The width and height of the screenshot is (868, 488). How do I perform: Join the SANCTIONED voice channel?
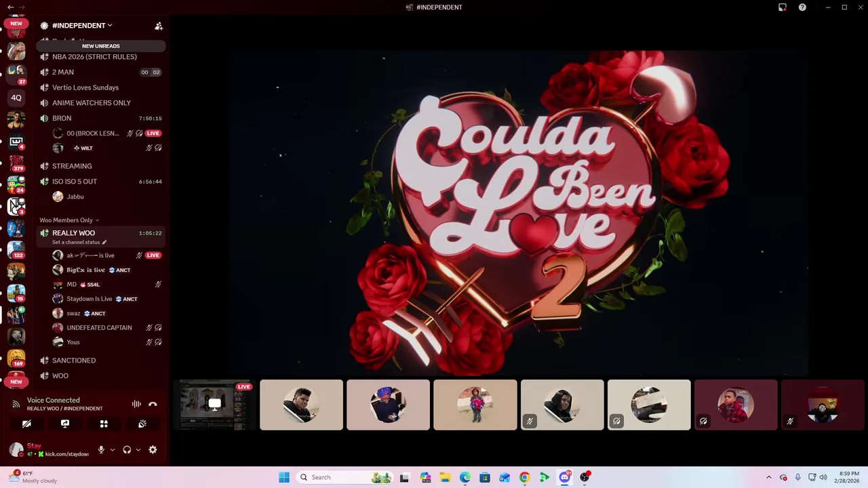(100, 361)
